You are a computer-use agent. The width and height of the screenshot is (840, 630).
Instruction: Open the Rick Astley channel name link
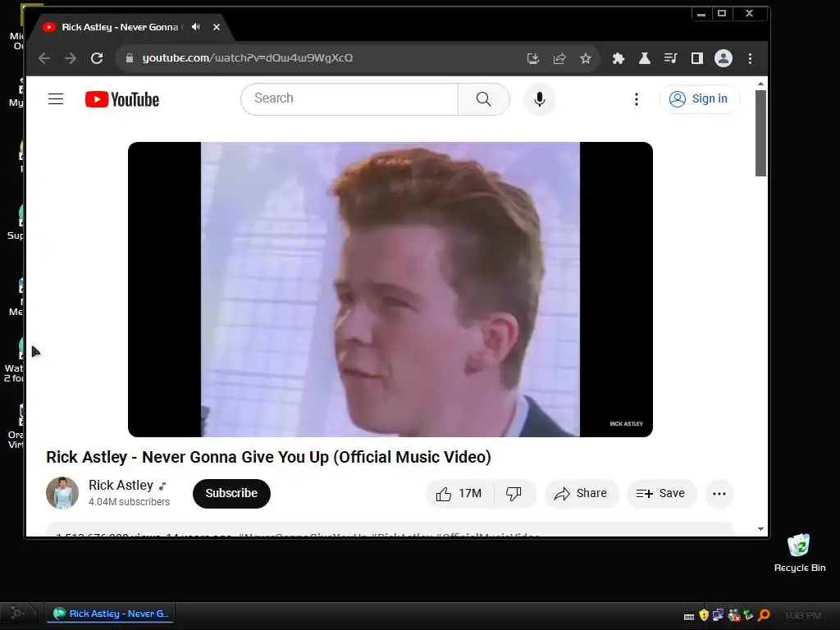[121, 485]
